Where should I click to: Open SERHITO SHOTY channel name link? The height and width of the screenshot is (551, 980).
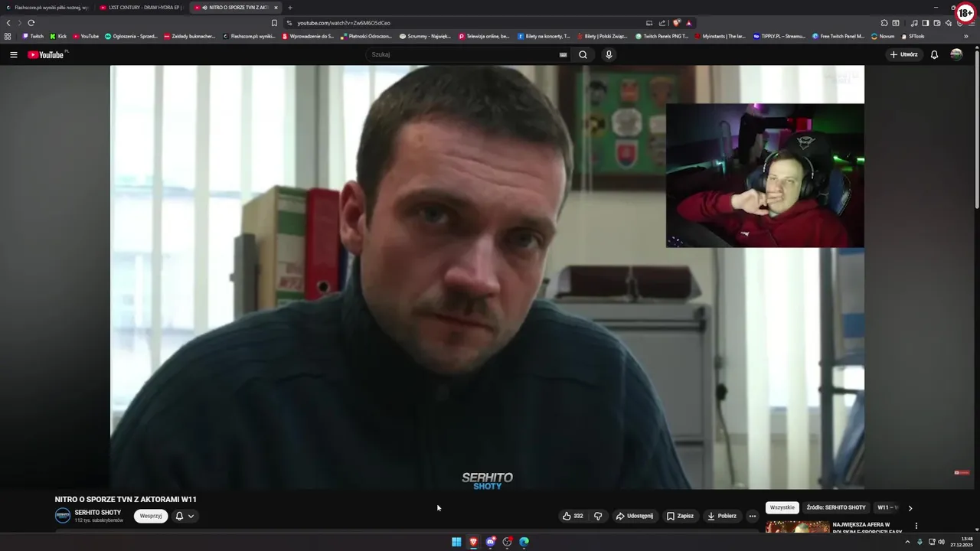point(98,512)
